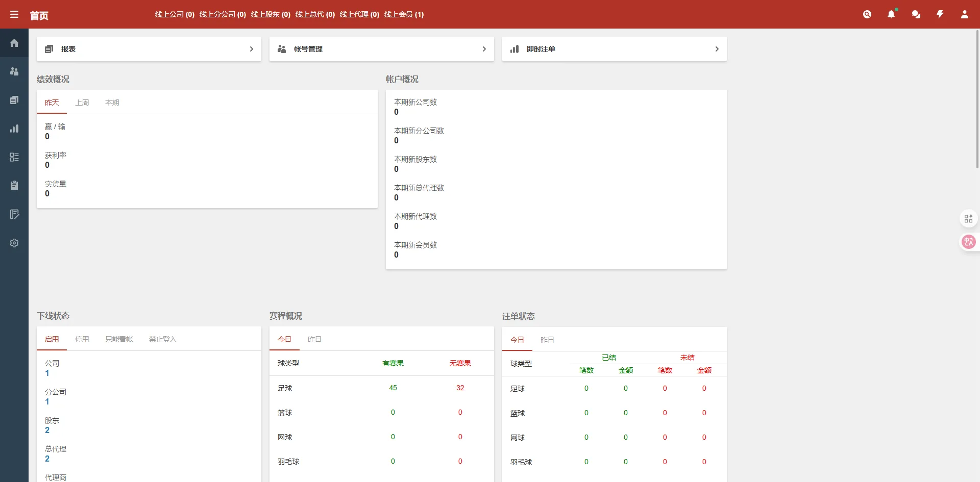
Task: Open the Home icon in the sidebar
Action: click(14, 43)
